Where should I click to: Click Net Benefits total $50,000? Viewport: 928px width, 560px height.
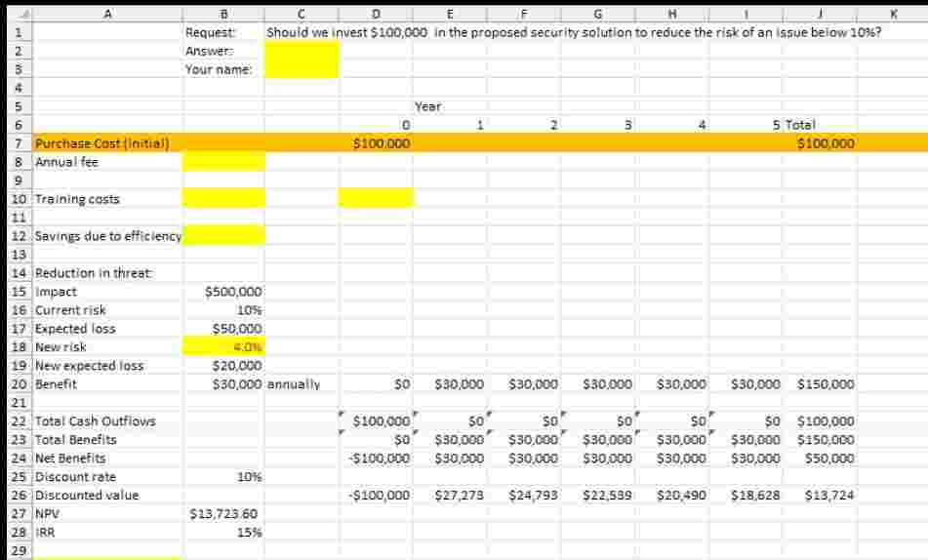(x=829, y=459)
